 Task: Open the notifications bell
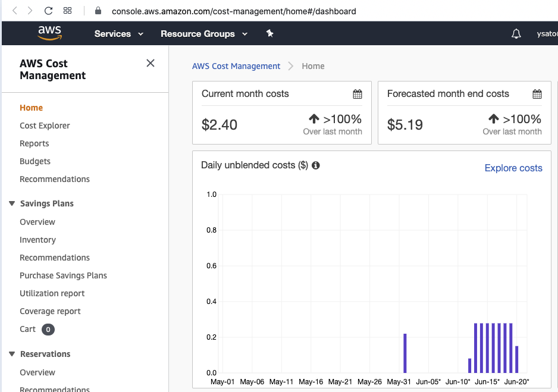click(516, 34)
